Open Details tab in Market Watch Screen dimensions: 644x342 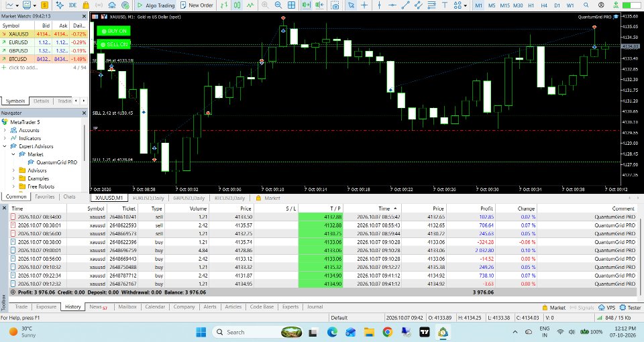[x=41, y=101]
